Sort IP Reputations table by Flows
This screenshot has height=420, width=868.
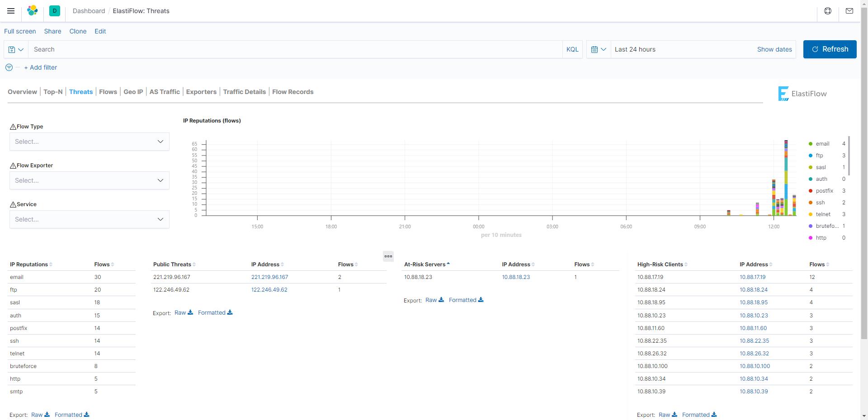pyautogui.click(x=104, y=264)
